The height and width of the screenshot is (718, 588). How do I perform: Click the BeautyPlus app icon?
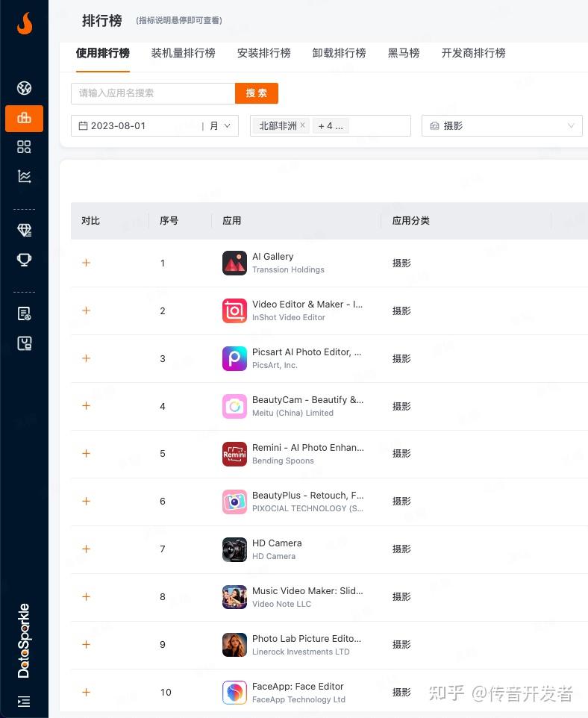234,502
